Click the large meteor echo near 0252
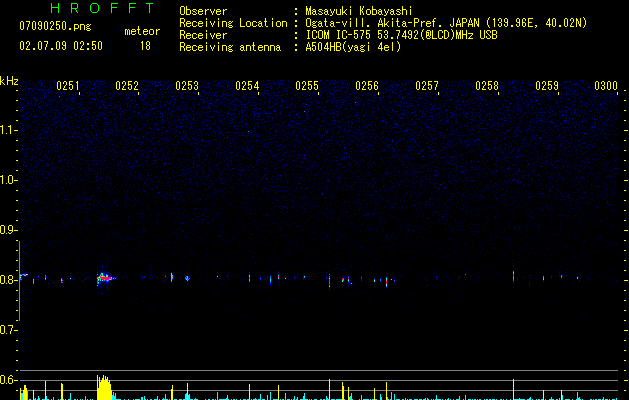629x400 pixels. tap(106, 278)
